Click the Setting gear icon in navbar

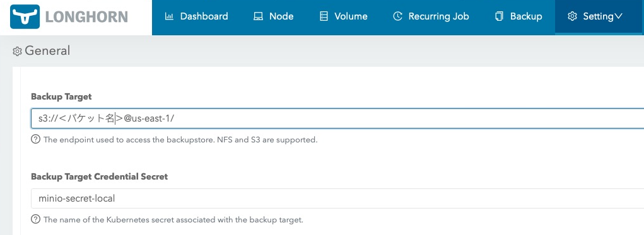click(572, 16)
